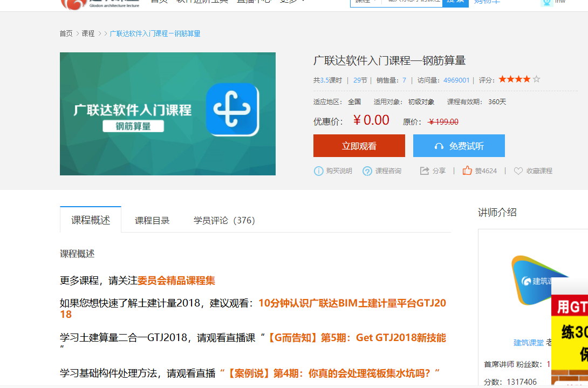The image size is (588, 388).
Task: Click the struck-through original price ¥199.00
Action: pyautogui.click(x=443, y=122)
